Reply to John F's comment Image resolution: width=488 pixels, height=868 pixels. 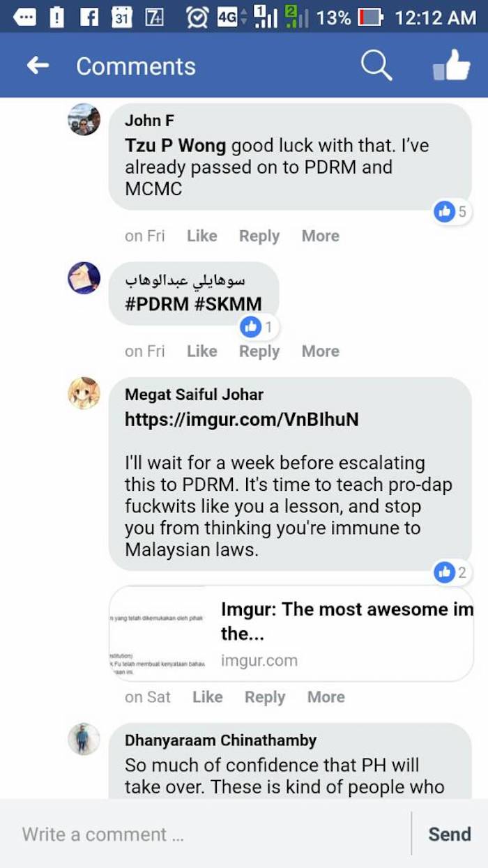tap(259, 236)
